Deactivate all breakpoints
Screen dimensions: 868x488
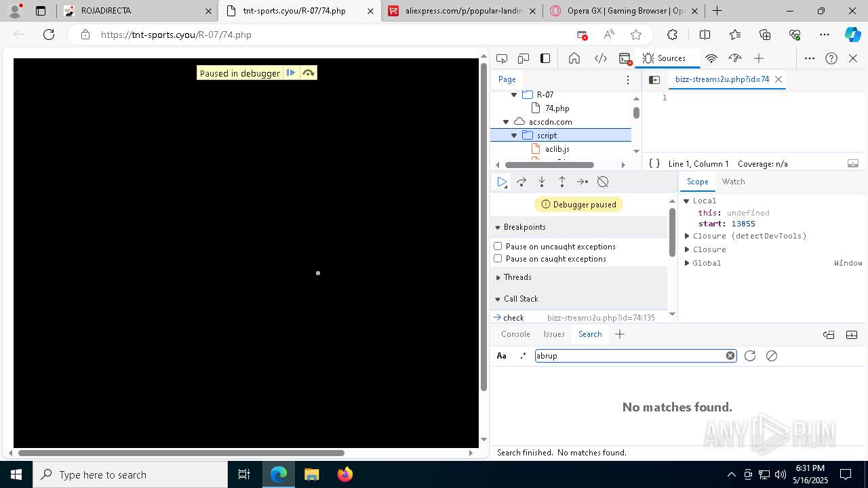(603, 182)
